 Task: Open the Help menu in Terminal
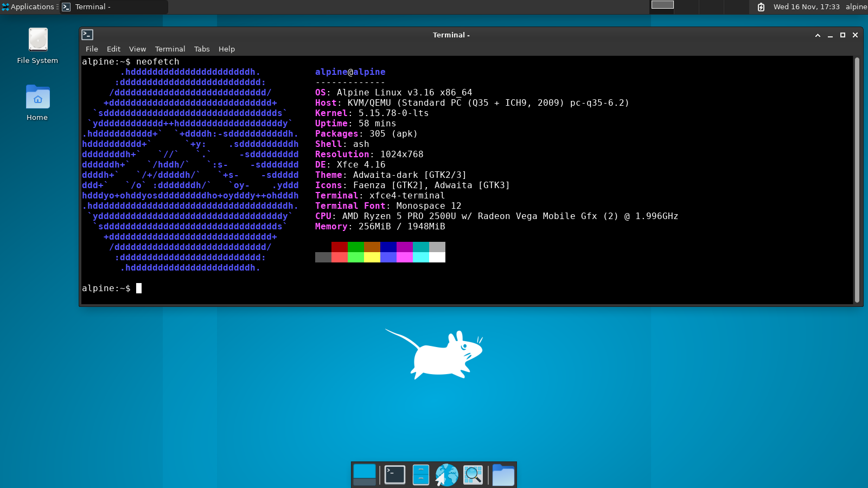pos(227,49)
